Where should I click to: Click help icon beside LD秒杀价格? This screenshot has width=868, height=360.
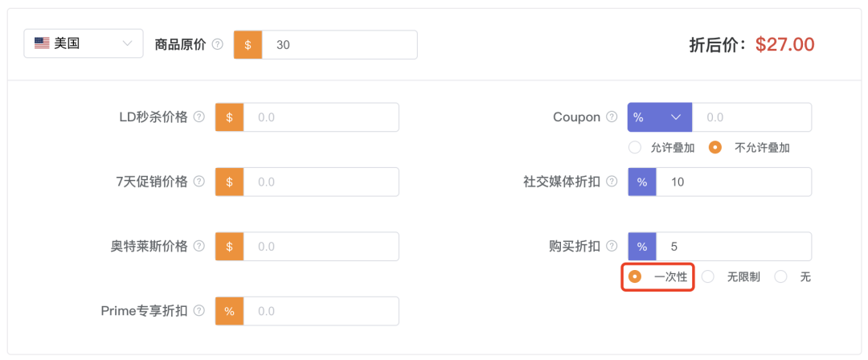point(199,117)
